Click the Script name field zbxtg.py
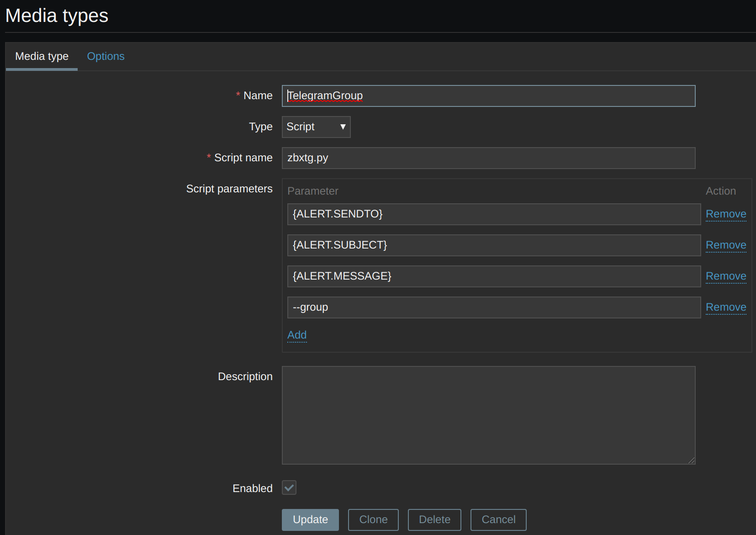 pos(488,158)
